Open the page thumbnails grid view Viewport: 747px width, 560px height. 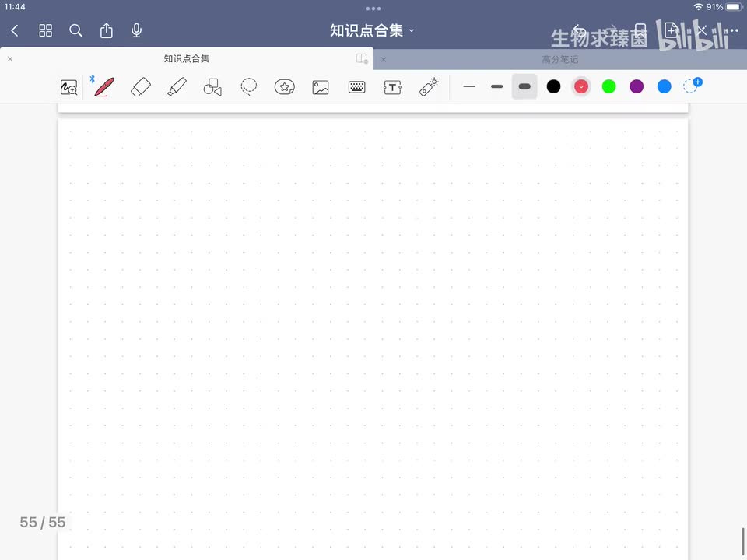tap(45, 31)
